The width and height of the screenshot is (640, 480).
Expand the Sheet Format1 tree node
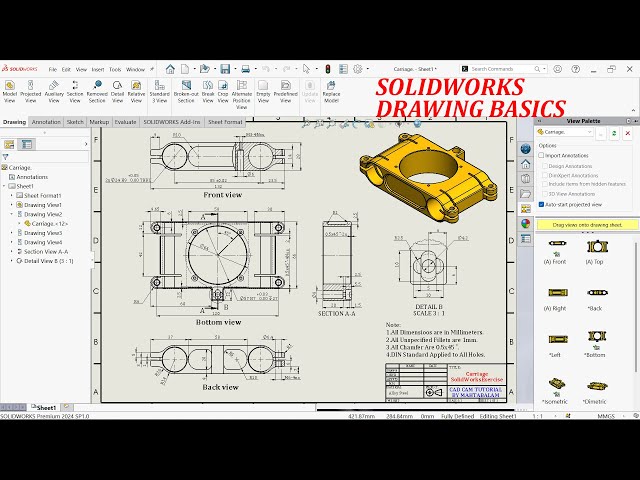click(x=12, y=196)
